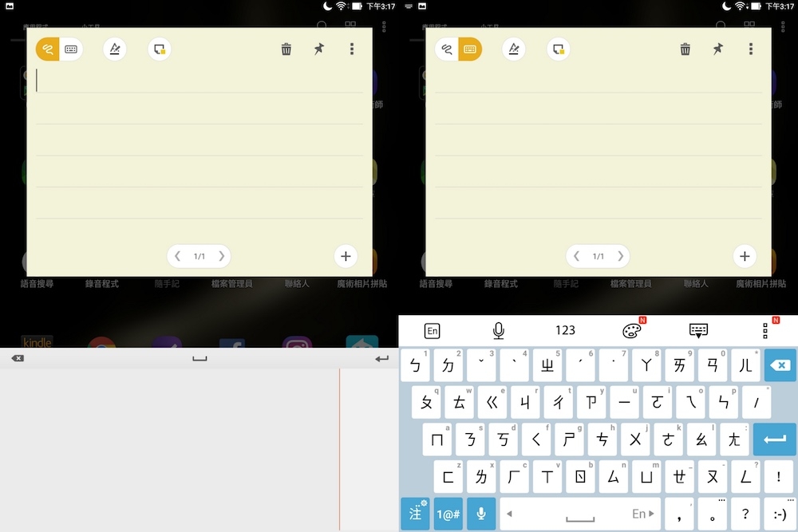Open the pen drawing tool in left note

coord(114,49)
